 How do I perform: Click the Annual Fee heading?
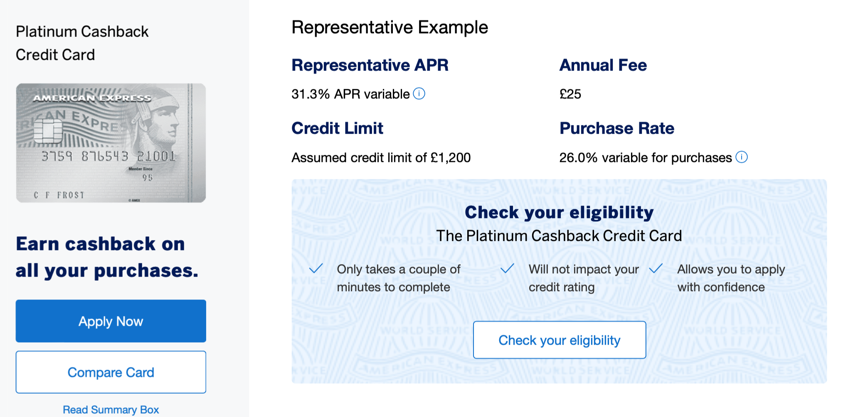[603, 65]
